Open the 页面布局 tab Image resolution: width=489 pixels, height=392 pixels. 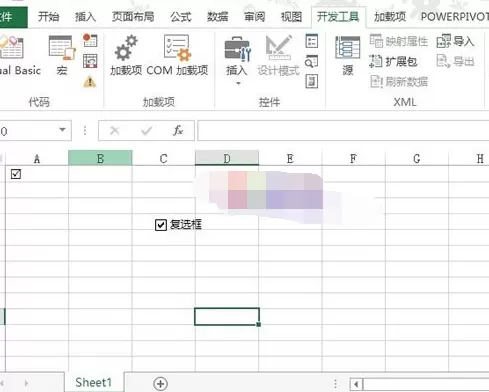[133, 16]
